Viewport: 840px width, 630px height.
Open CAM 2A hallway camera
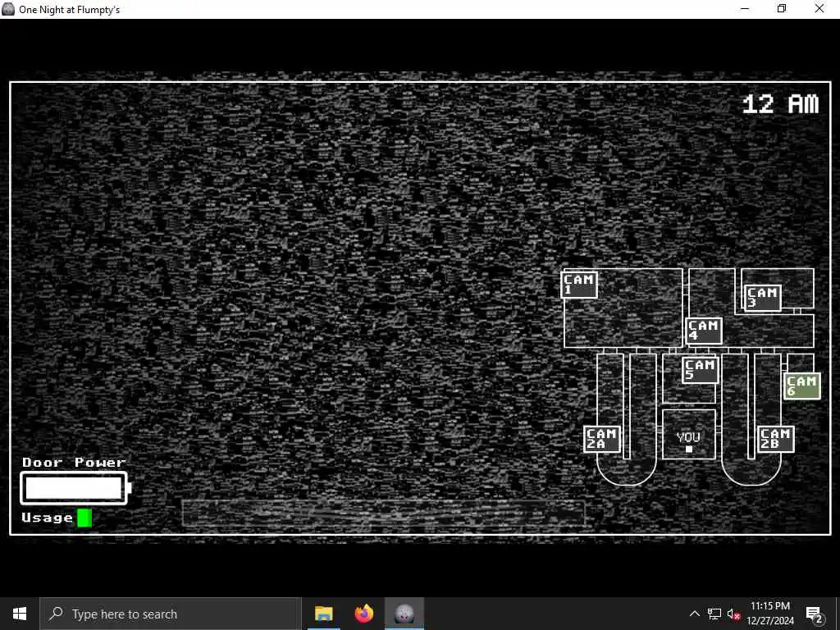(602, 440)
